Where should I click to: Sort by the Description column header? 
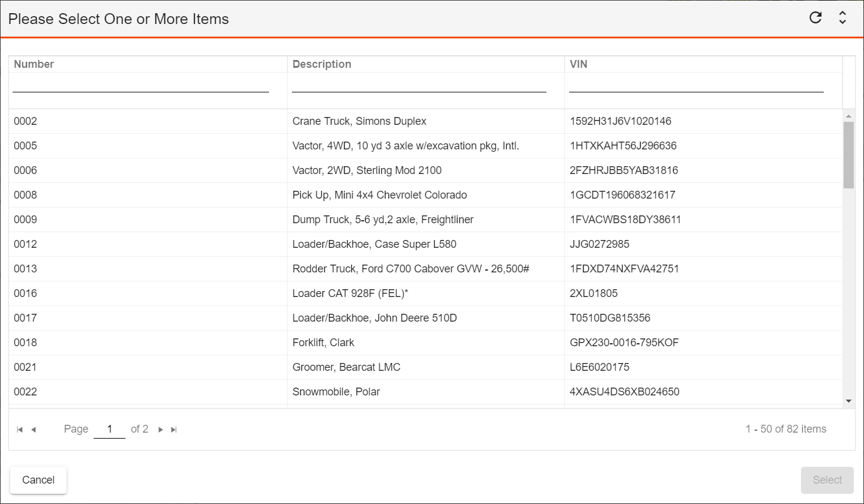[x=322, y=64]
